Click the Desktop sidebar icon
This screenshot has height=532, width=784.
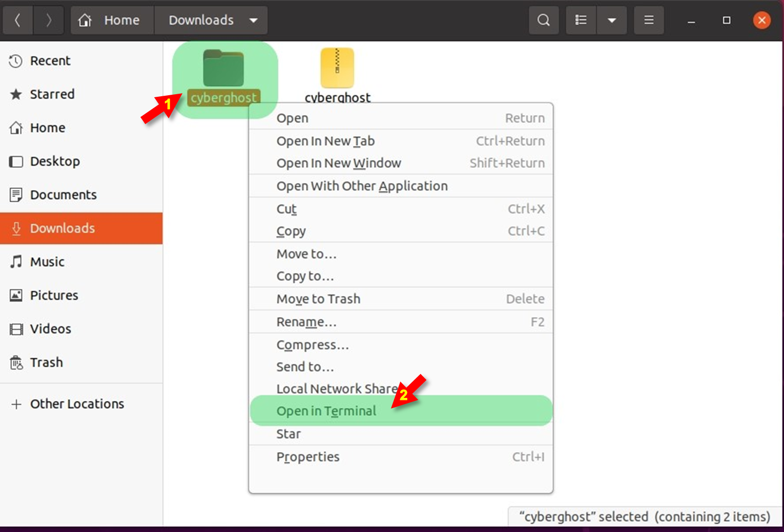16,162
